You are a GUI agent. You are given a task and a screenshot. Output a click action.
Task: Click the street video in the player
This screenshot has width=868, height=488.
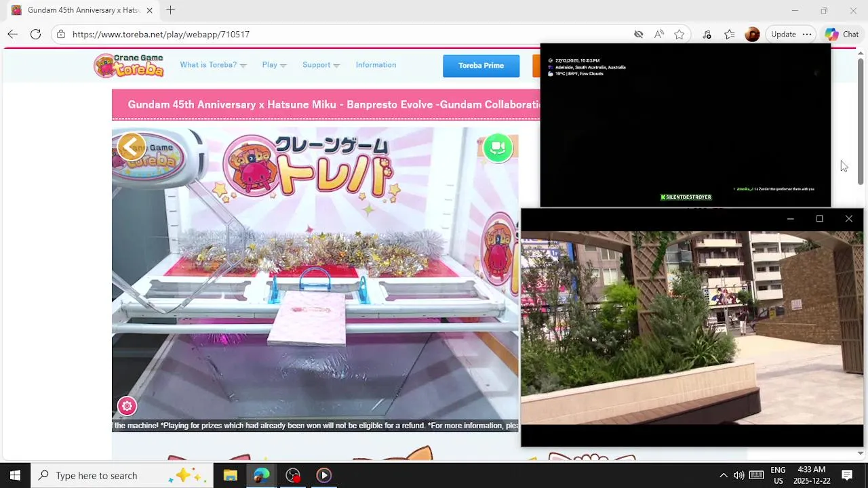click(692, 328)
